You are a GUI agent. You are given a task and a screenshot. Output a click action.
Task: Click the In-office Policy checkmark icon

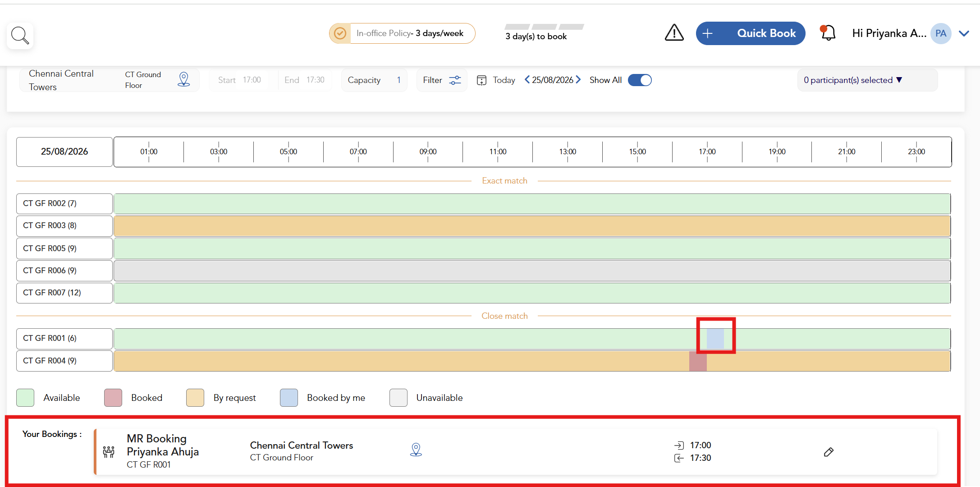[x=340, y=33]
